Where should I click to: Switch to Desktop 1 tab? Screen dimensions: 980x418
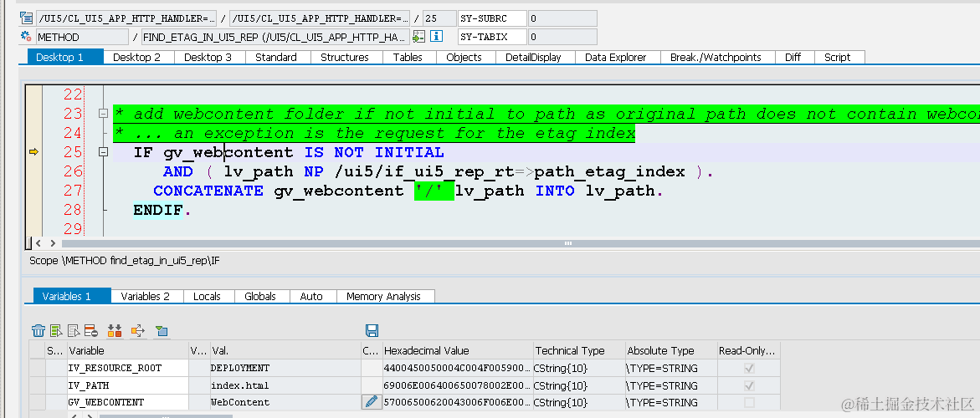tap(65, 57)
